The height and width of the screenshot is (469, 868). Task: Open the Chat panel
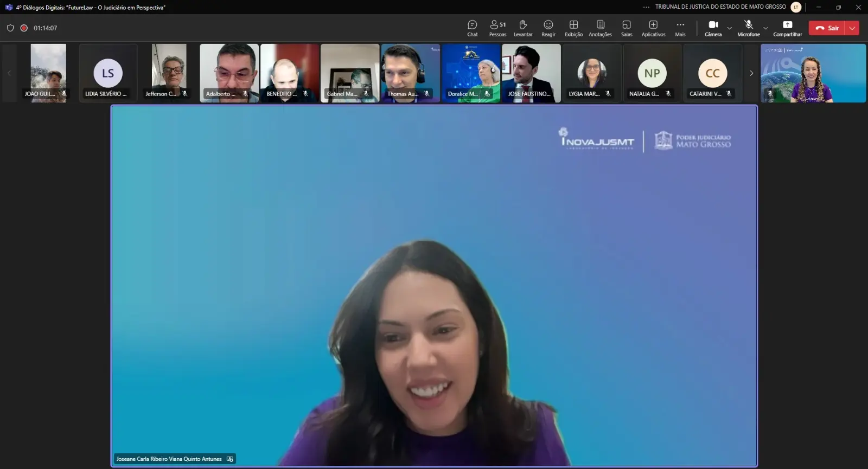click(x=472, y=28)
